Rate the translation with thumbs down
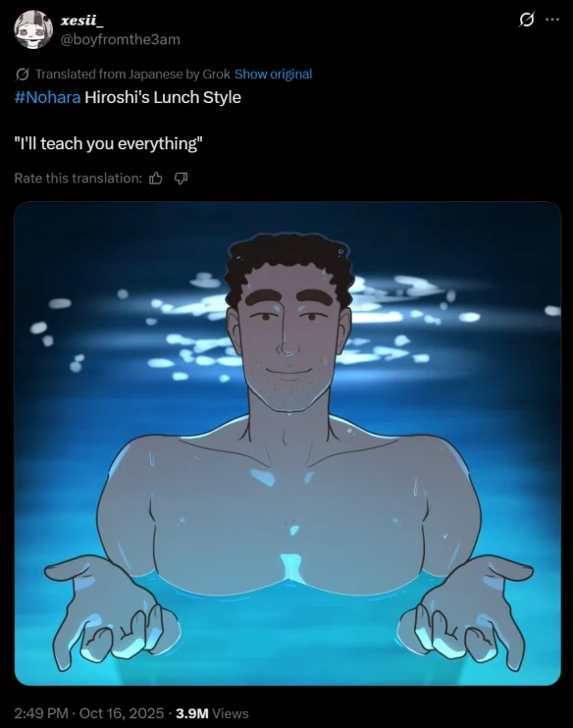This screenshot has width=573, height=728. (182, 179)
